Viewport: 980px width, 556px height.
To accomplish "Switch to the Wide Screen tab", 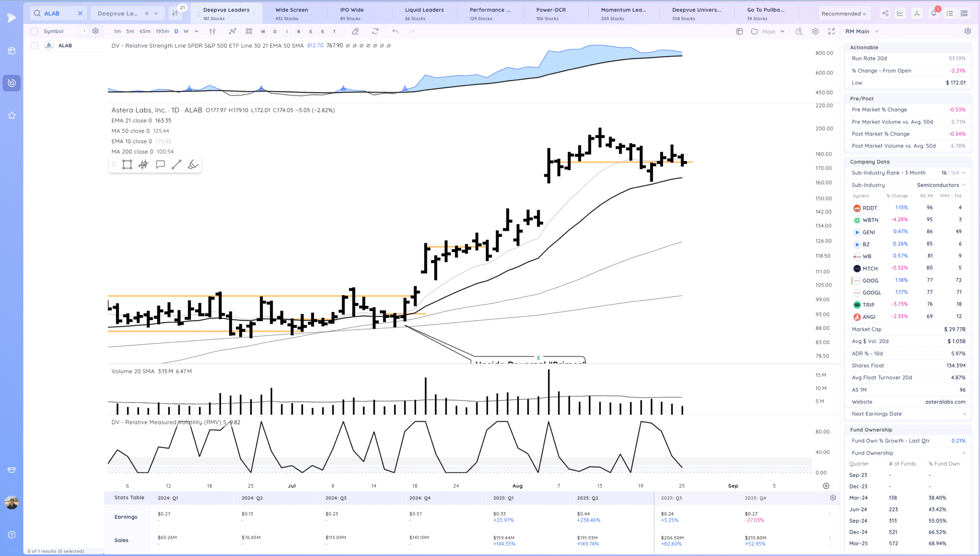I will [x=292, y=13].
